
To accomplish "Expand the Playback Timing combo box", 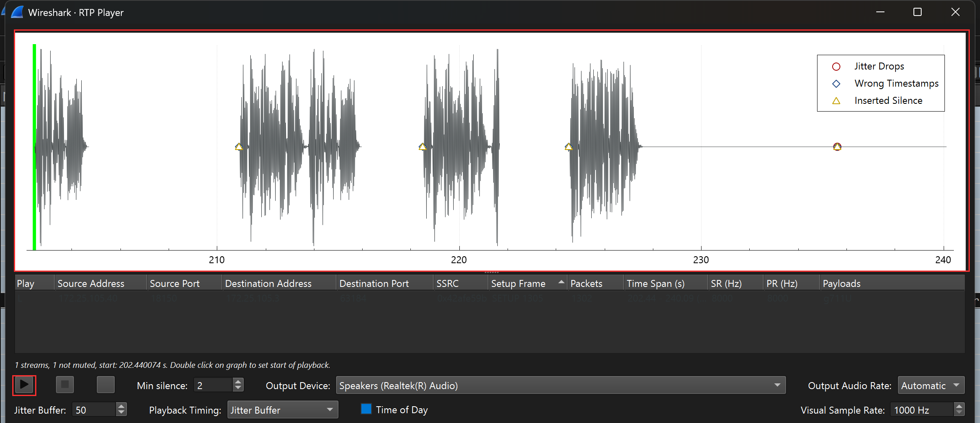I will click(283, 410).
